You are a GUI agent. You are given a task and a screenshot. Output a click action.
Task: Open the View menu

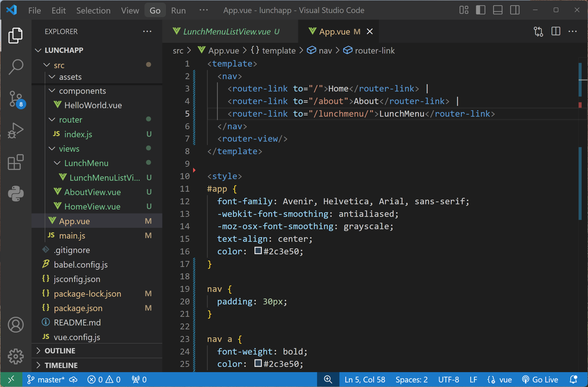(130, 10)
